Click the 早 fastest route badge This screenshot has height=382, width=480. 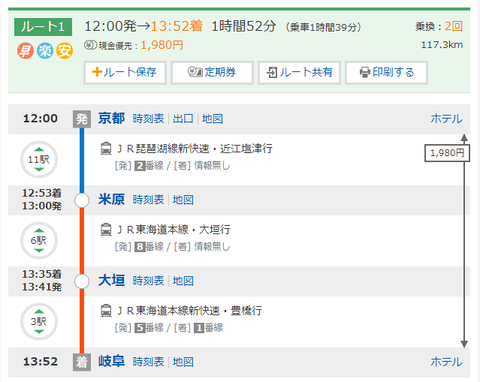pos(25,51)
